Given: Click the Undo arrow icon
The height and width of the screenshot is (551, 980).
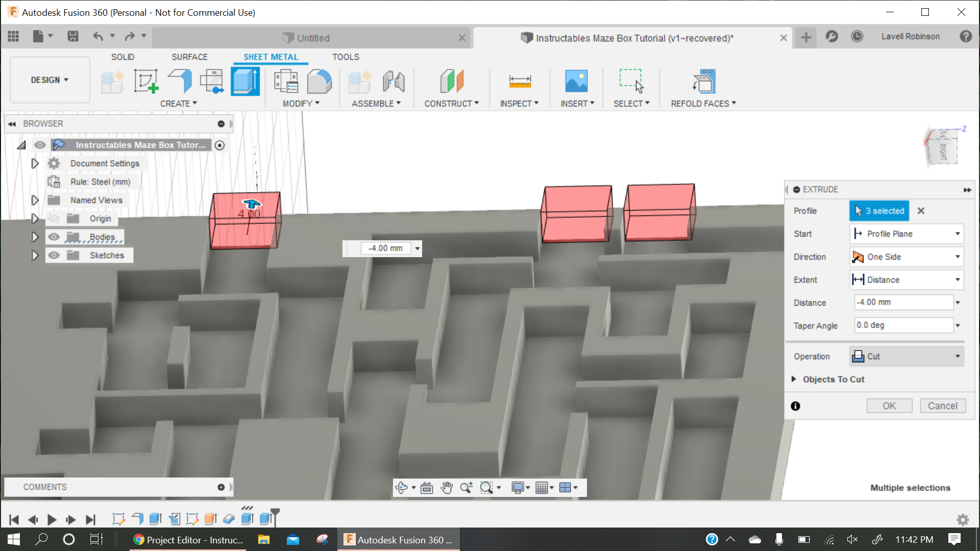Looking at the screenshot, I should pyautogui.click(x=98, y=36).
